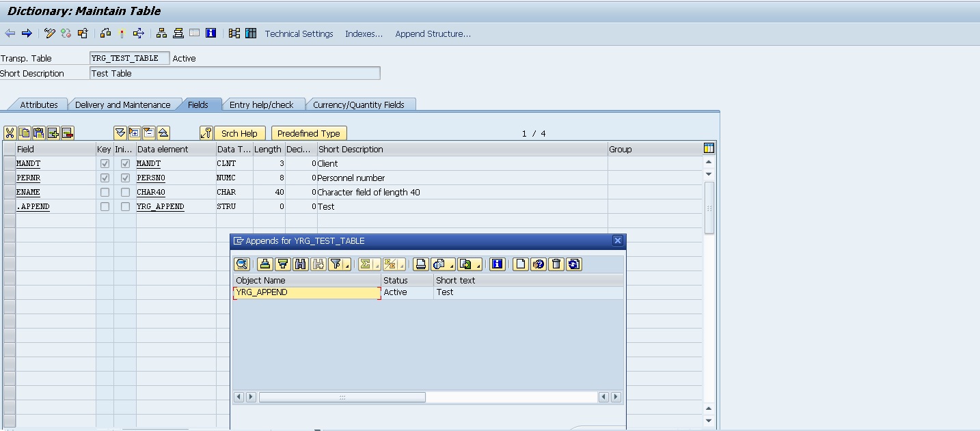Click the Predefined Type button
The width and height of the screenshot is (980, 431).
coord(309,133)
